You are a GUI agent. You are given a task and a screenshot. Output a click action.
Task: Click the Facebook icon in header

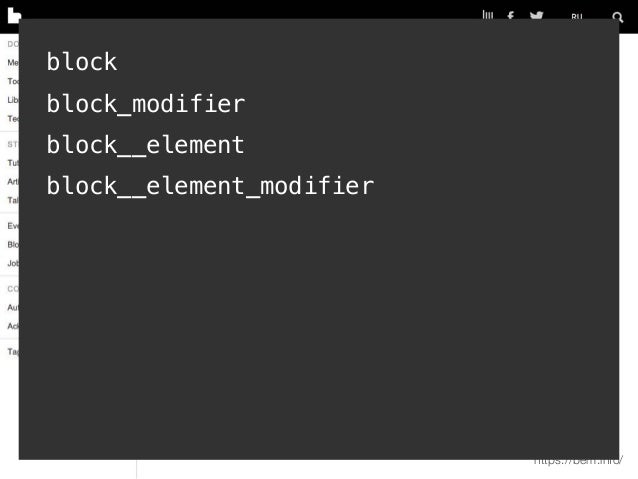point(510,15)
